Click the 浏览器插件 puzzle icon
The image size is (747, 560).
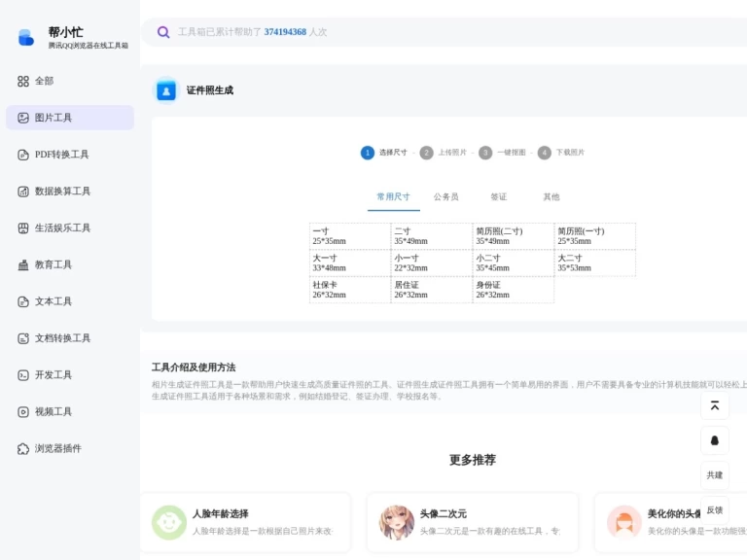click(23, 448)
